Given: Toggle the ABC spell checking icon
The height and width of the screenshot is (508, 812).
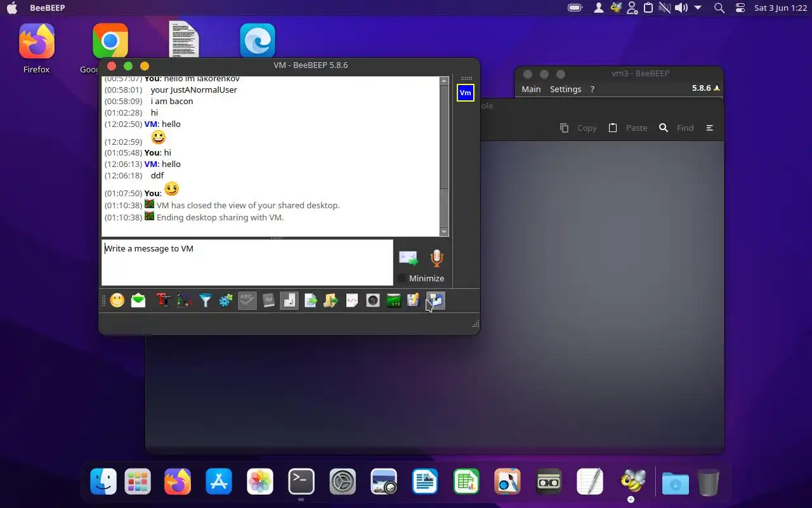Looking at the screenshot, I should (247, 300).
